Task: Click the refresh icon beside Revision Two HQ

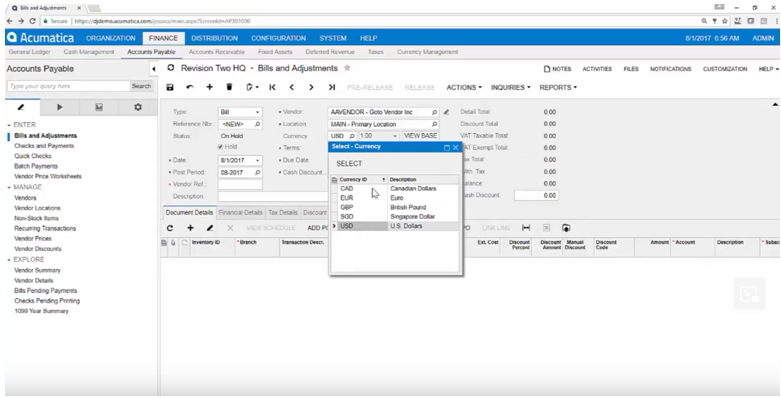Action: pyautogui.click(x=171, y=68)
